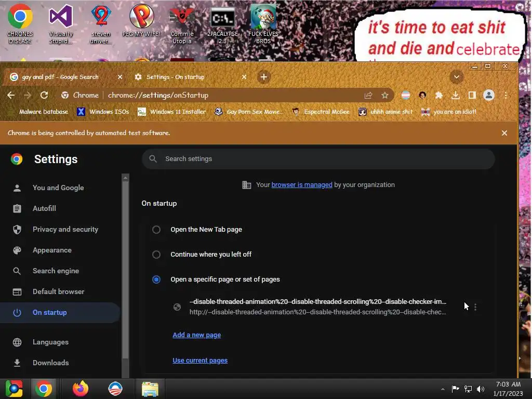This screenshot has height=399, width=532.
Task: Open Languages settings section
Action: [x=60, y=342]
